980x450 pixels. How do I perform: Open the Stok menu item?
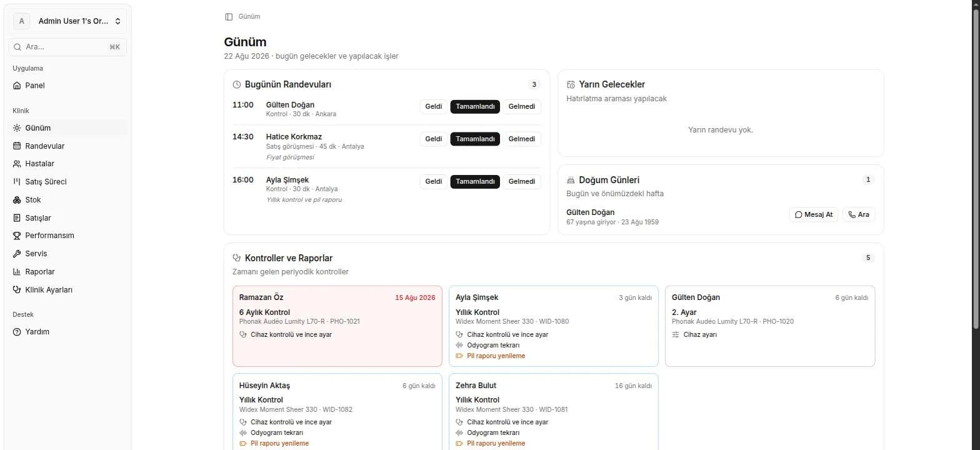[67, 200]
